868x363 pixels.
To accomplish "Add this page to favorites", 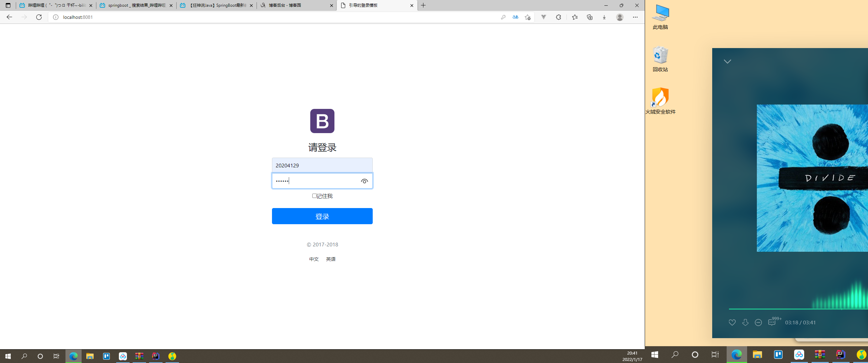I will (x=528, y=17).
